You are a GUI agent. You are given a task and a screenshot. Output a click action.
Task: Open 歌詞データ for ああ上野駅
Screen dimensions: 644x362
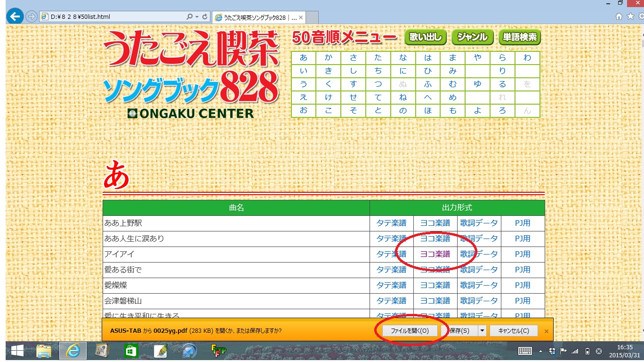point(479,223)
